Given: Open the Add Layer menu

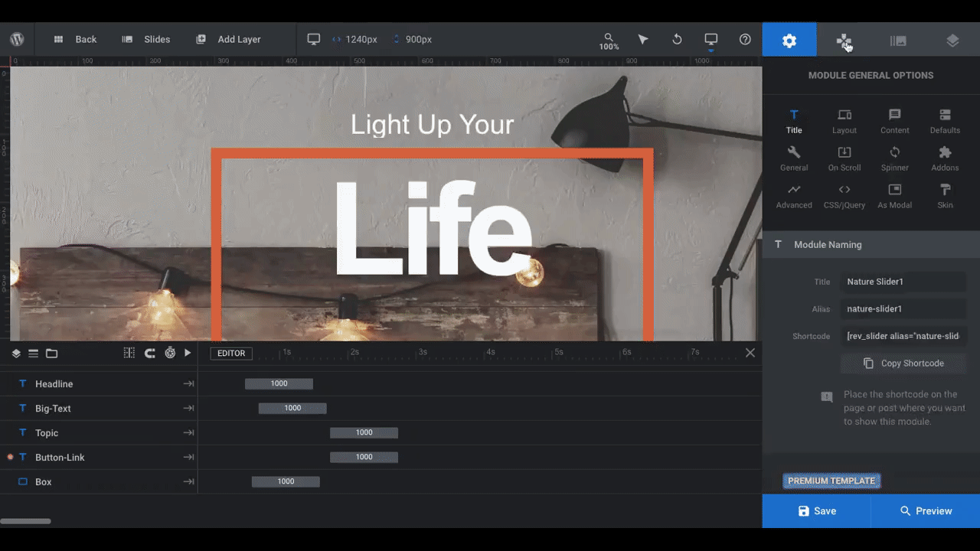Looking at the screenshot, I should (228, 39).
